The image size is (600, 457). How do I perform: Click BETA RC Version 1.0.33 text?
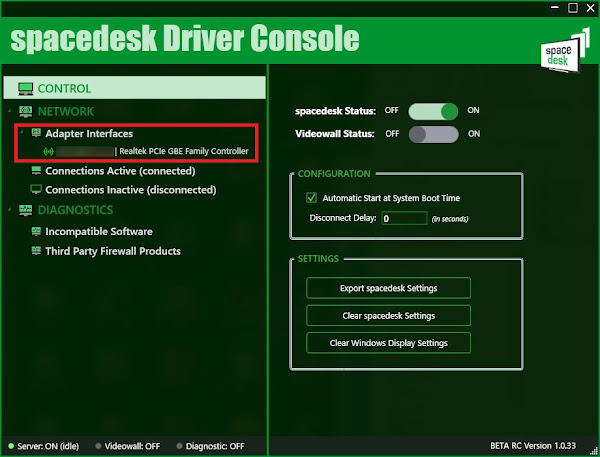[533, 446]
